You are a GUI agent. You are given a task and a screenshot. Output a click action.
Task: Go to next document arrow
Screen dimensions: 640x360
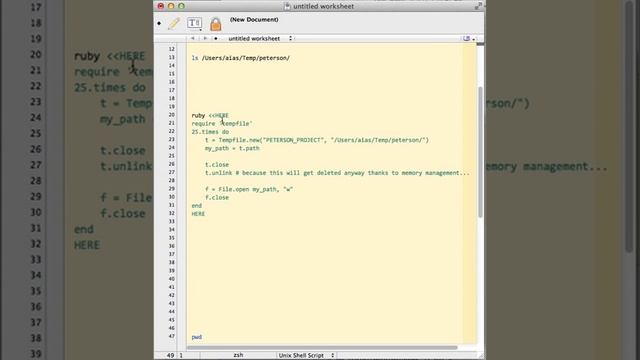[x=205, y=38]
